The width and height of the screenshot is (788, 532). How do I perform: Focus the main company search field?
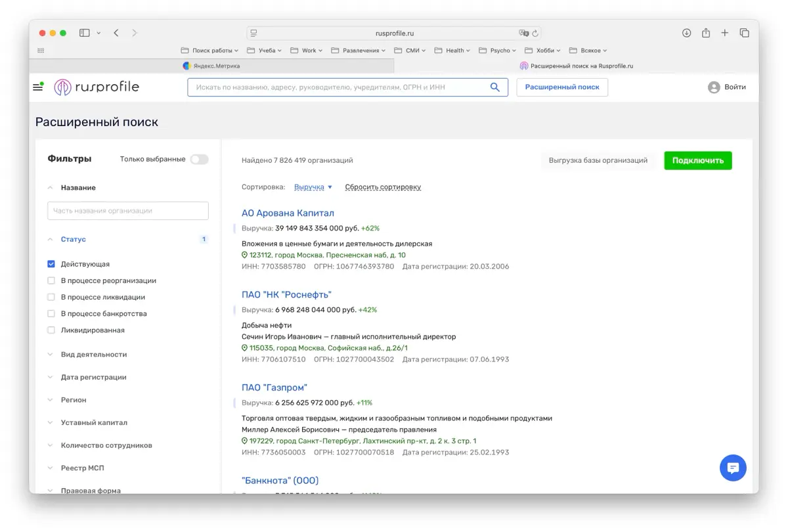pyautogui.click(x=347, y=87)
